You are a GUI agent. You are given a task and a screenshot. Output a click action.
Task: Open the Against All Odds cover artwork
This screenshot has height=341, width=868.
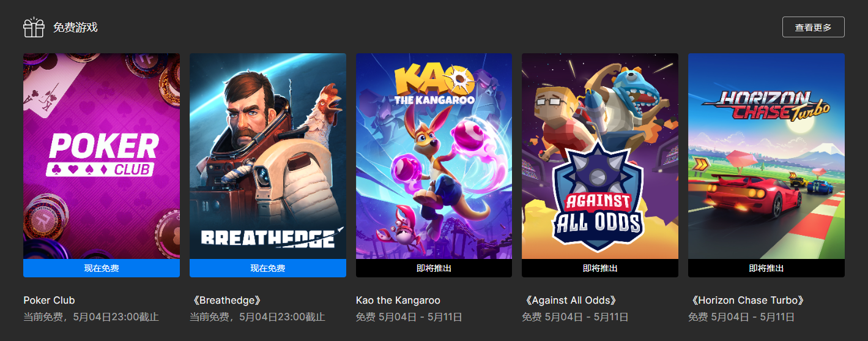600,156
